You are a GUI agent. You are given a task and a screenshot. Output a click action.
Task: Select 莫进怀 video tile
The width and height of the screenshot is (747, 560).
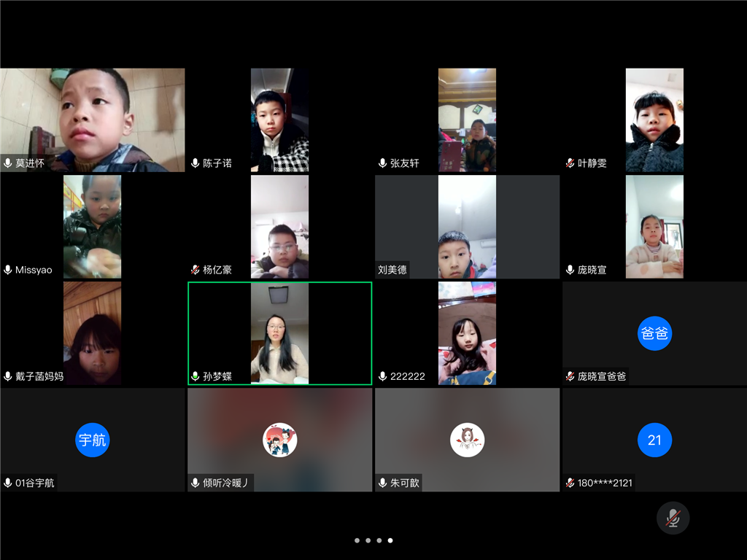[x=93, y=120]
